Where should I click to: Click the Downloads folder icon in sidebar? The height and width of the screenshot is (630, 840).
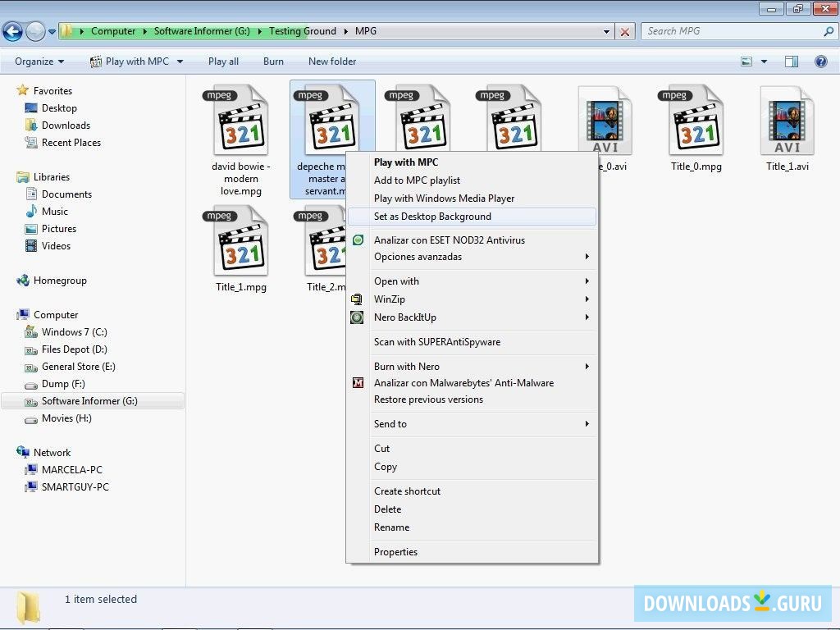tap(31, 125)
